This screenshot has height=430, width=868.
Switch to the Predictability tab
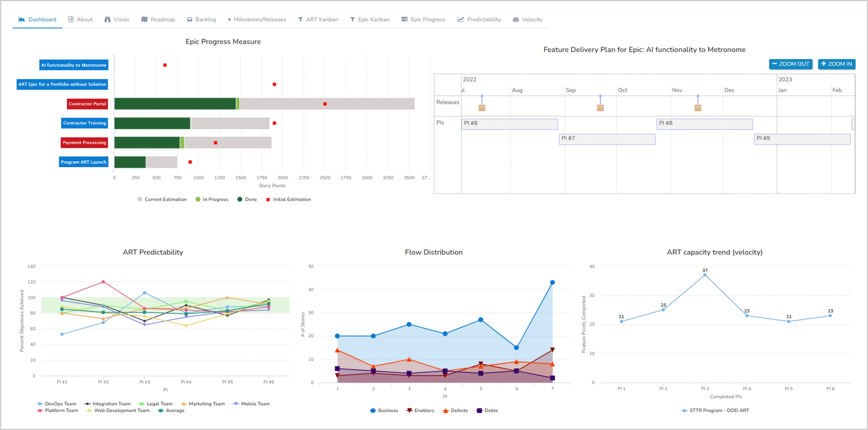[x=479, y=19]
